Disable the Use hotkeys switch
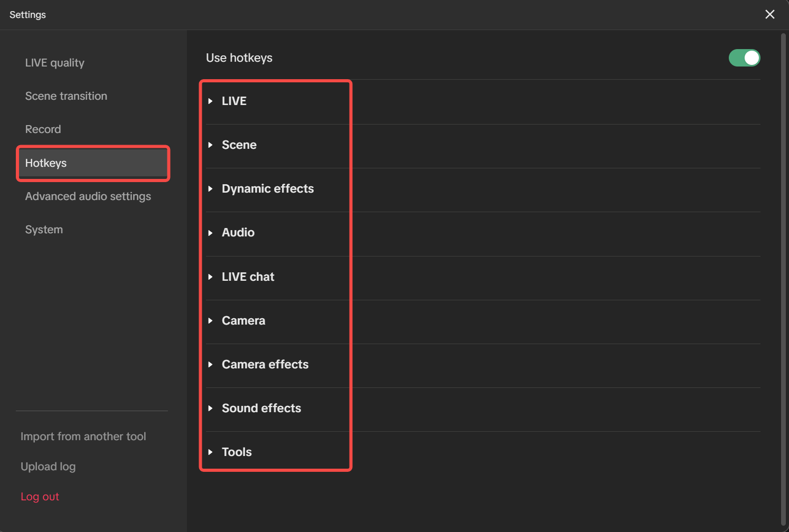The image size is (789, 532). coord(745,58)
